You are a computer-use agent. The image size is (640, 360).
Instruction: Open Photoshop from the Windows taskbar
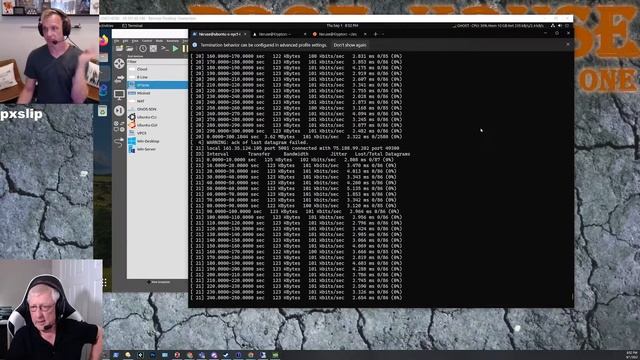(152, 355)
